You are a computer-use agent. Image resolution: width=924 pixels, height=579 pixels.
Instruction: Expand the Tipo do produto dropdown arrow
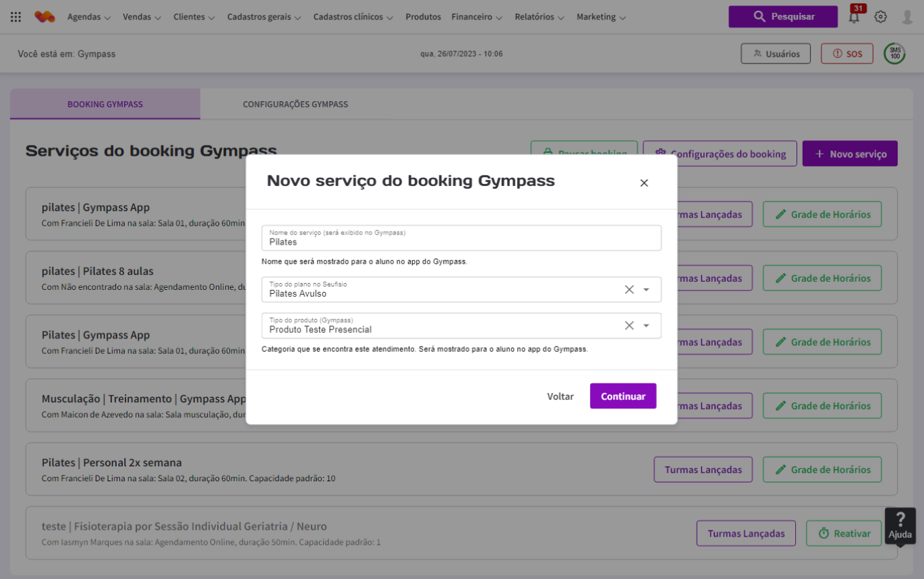(646, 326)
